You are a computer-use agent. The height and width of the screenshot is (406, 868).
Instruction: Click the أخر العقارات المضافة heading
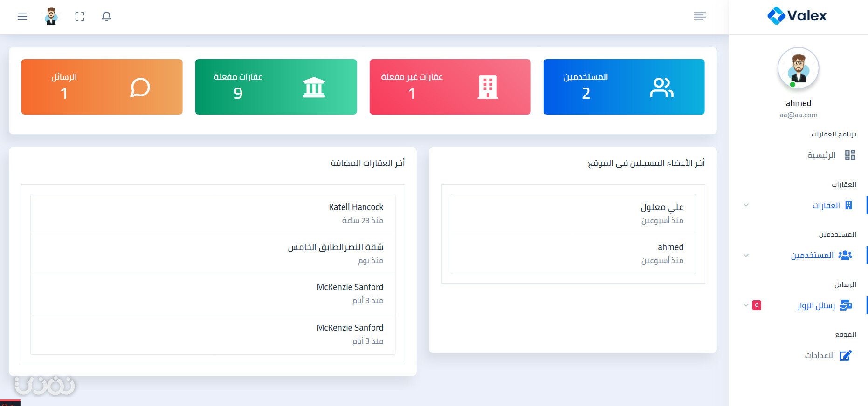[x=368, y=163]
